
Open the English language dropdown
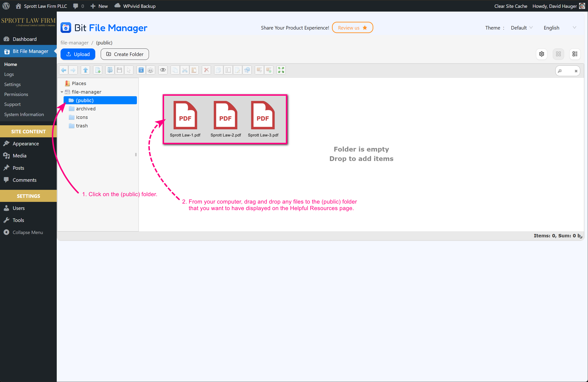pyautogui.click(x=559, y=28)
